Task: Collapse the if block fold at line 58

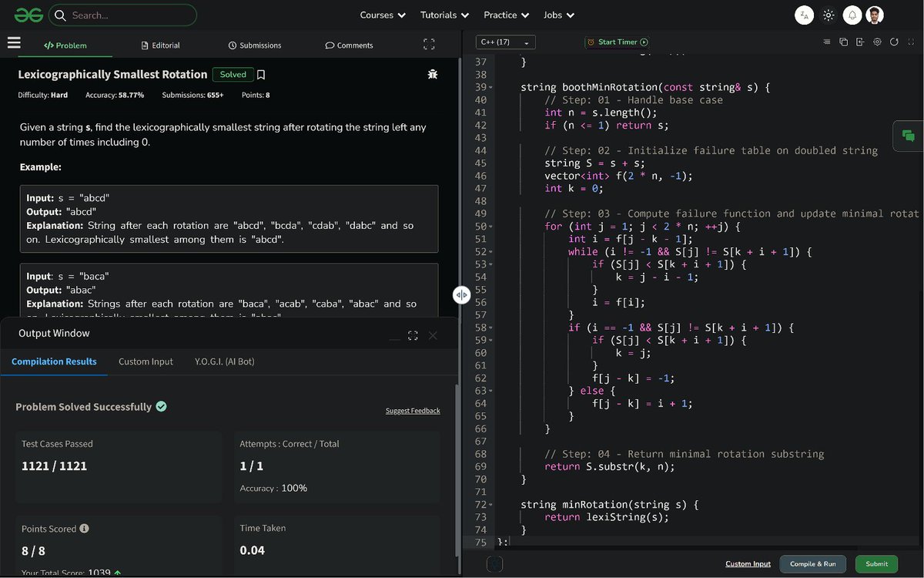Action: coord(490,328)
